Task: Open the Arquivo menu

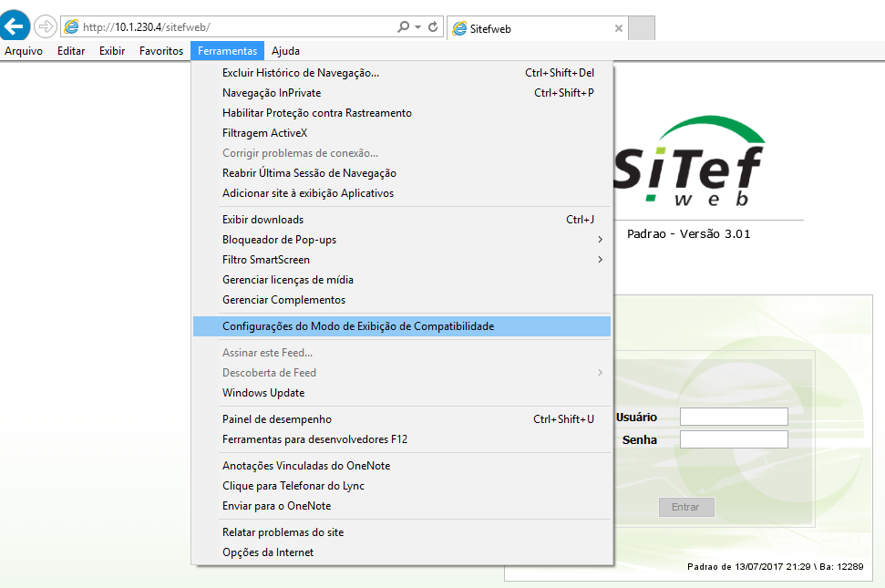Action: [24, 51]
